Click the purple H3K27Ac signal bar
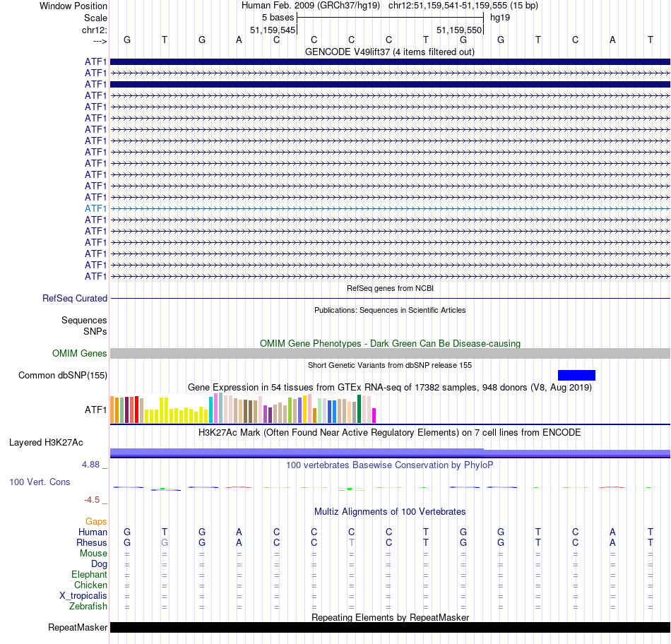The height and width of the screenshot is (644, 671). 390,453
